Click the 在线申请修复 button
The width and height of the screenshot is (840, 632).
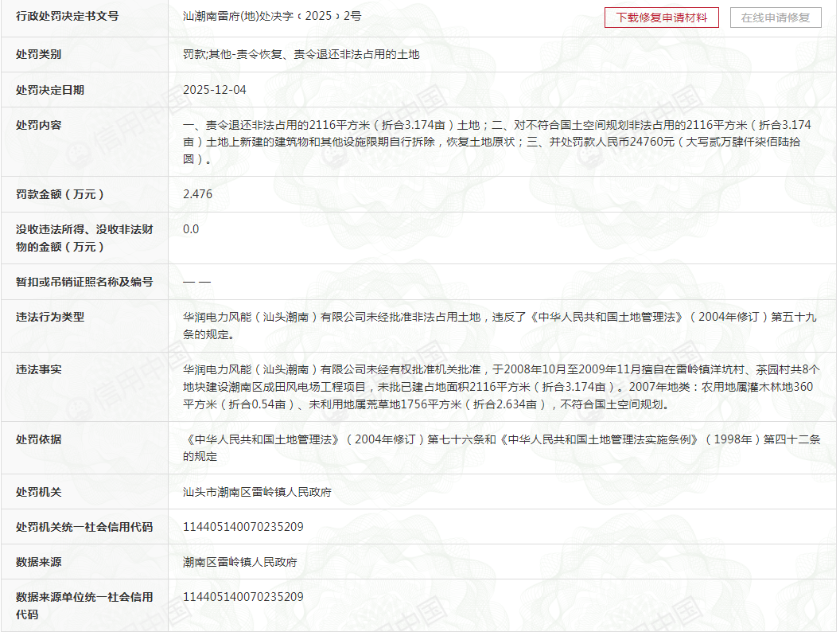point(776,18)
